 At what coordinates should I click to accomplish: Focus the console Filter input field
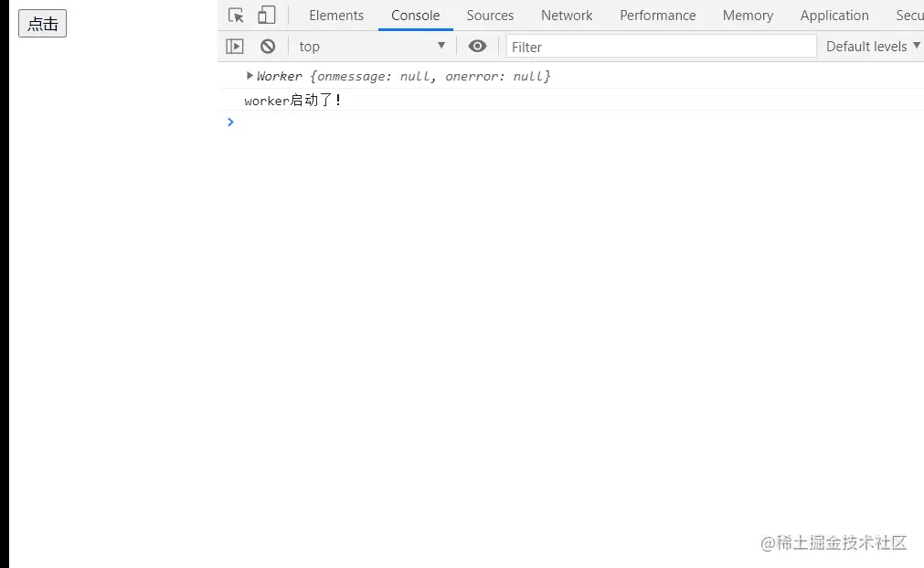661,47
